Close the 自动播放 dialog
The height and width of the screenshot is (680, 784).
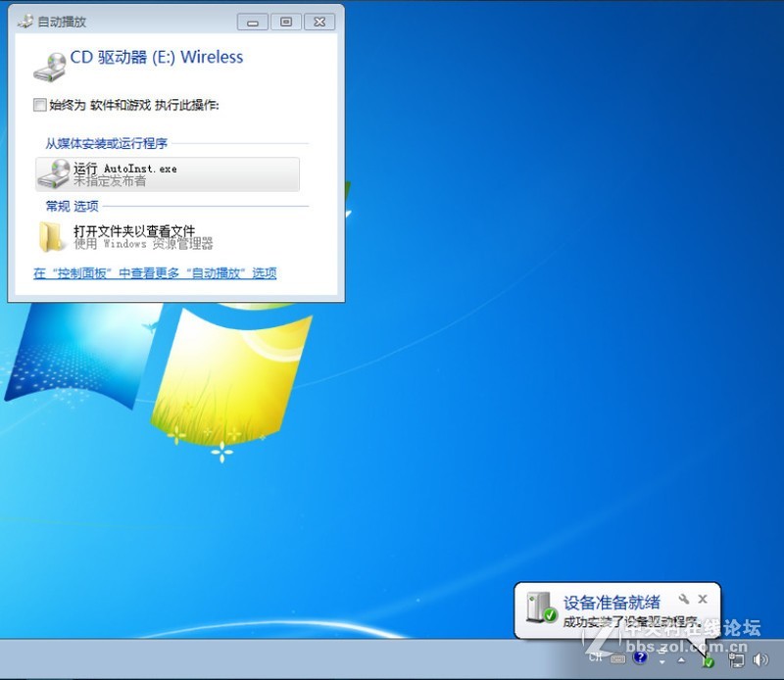319,22
